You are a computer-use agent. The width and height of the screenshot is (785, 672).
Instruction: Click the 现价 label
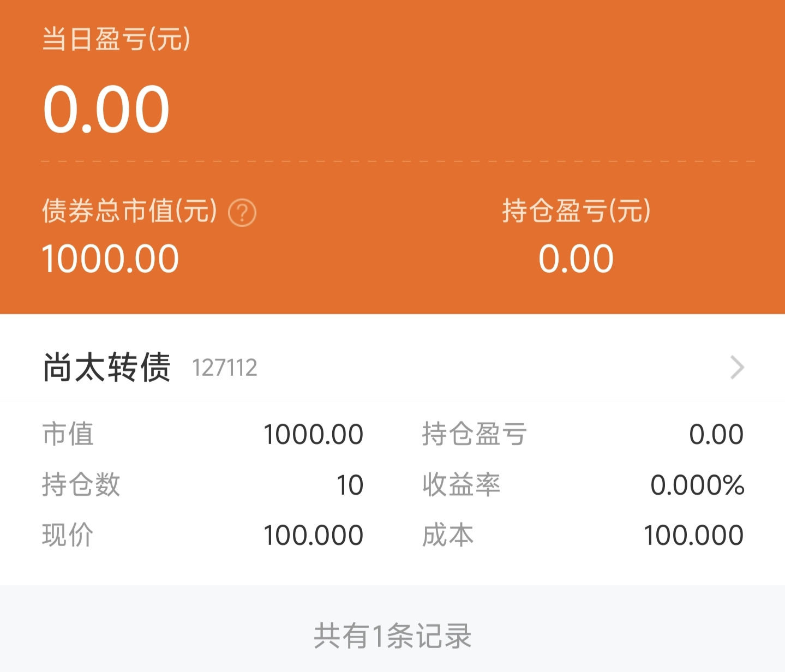pos(68,535)
